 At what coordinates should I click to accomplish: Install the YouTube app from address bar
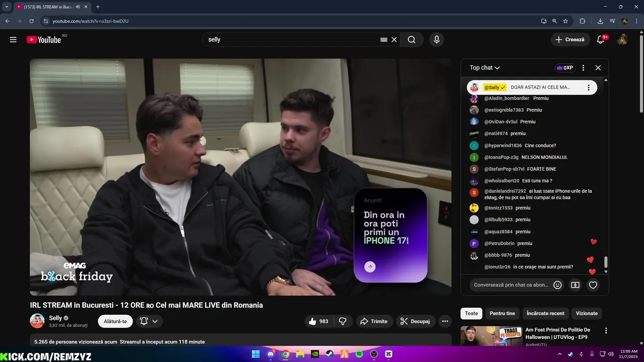544,21
